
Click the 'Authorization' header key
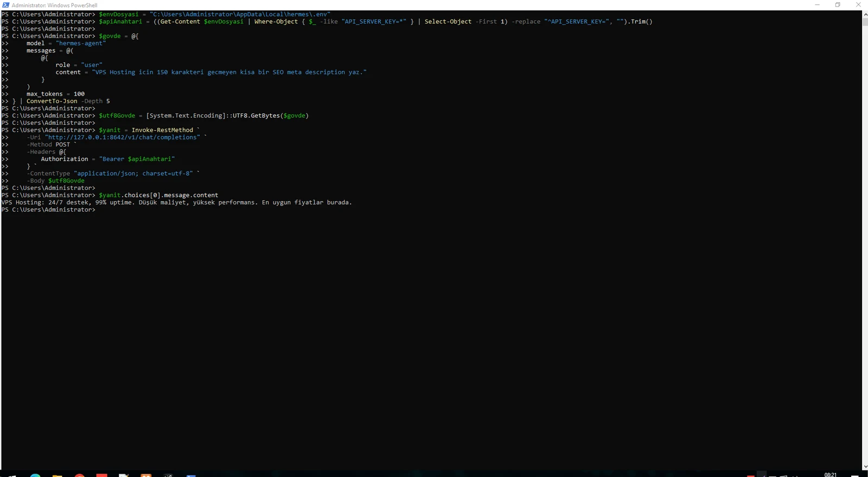65,159
